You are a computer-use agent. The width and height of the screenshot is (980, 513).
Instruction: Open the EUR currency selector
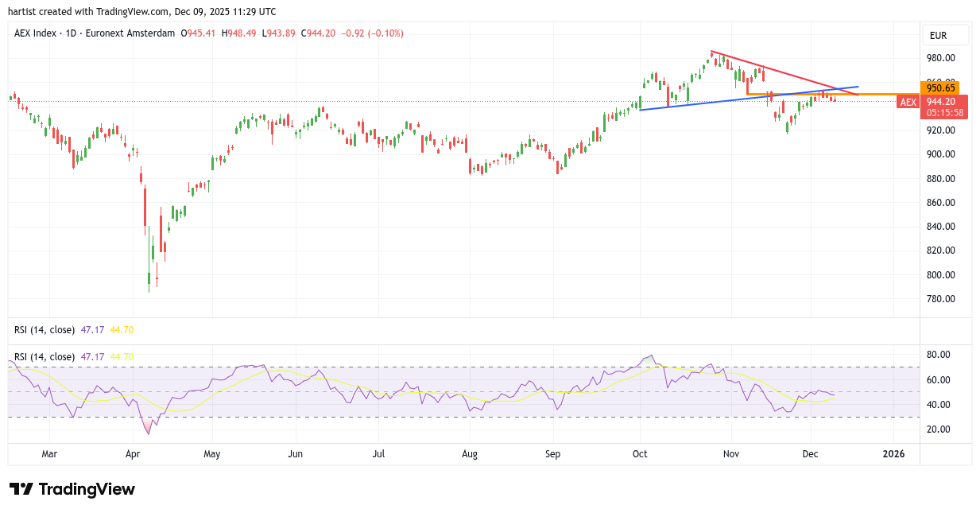[939, 36]
